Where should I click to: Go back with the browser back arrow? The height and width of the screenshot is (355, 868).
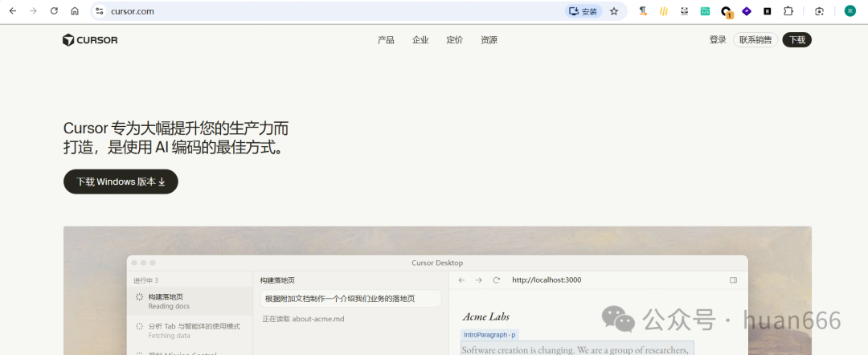pos(13,11)
